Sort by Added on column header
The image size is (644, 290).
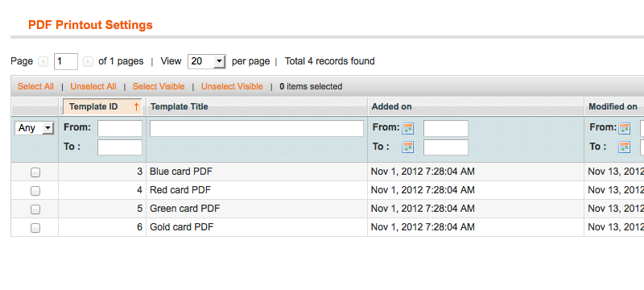point(392,107)
